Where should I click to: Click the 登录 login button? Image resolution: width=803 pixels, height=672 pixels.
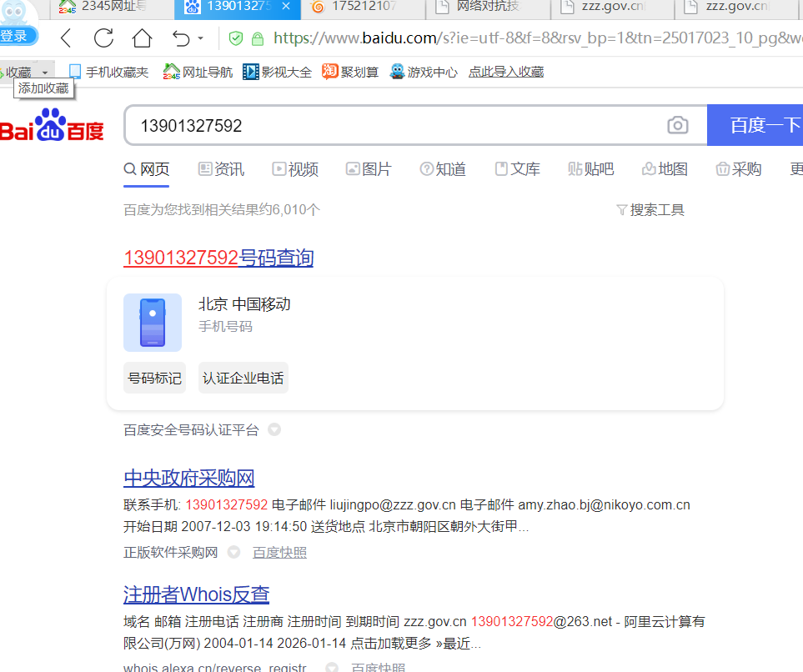point(17,36)
